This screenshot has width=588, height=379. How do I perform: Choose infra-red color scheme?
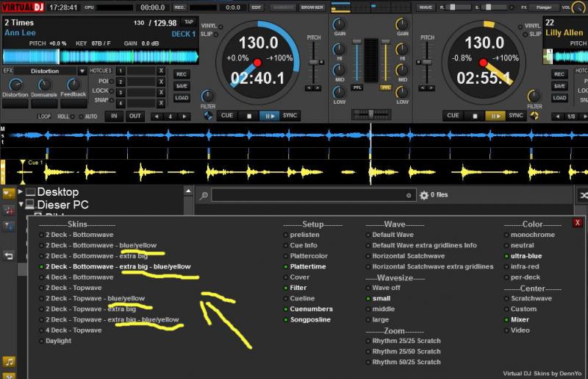point(522,266)
